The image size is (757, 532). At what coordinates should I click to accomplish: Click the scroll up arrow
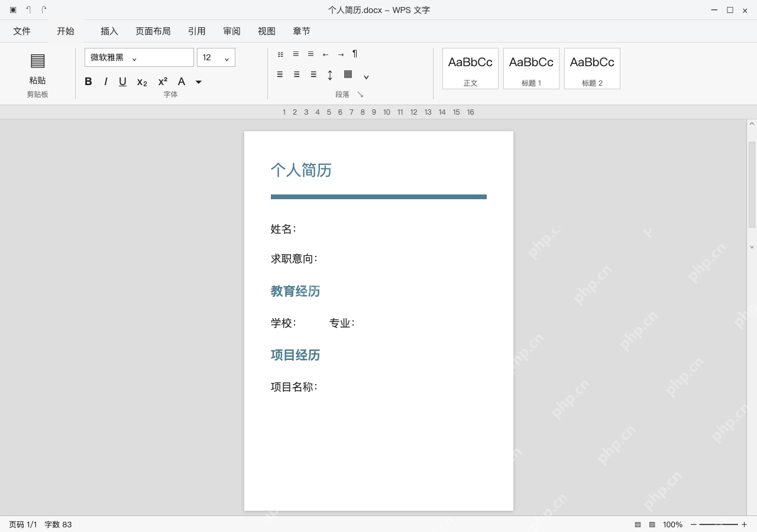(752, 124)
